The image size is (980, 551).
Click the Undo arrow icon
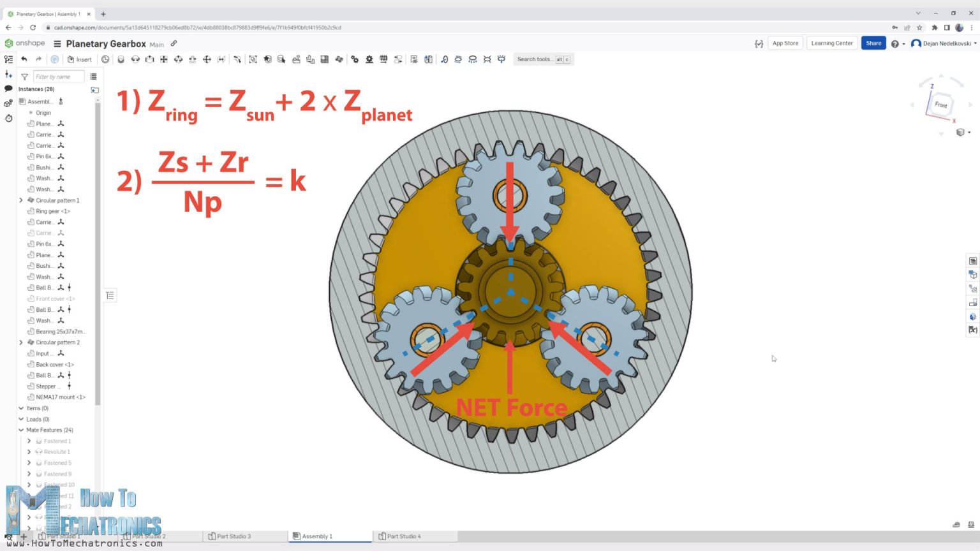click(24, 59)
